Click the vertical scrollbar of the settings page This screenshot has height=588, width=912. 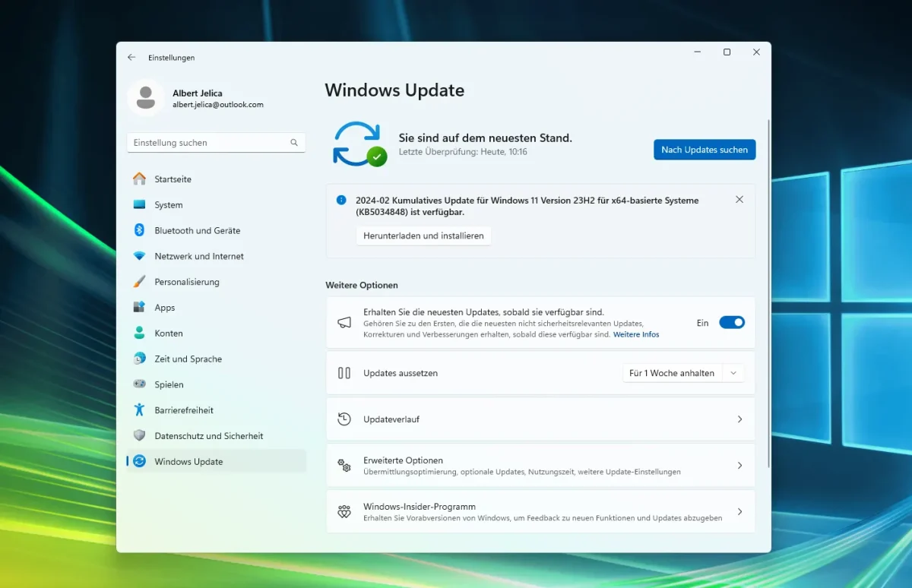pos(769,293)
